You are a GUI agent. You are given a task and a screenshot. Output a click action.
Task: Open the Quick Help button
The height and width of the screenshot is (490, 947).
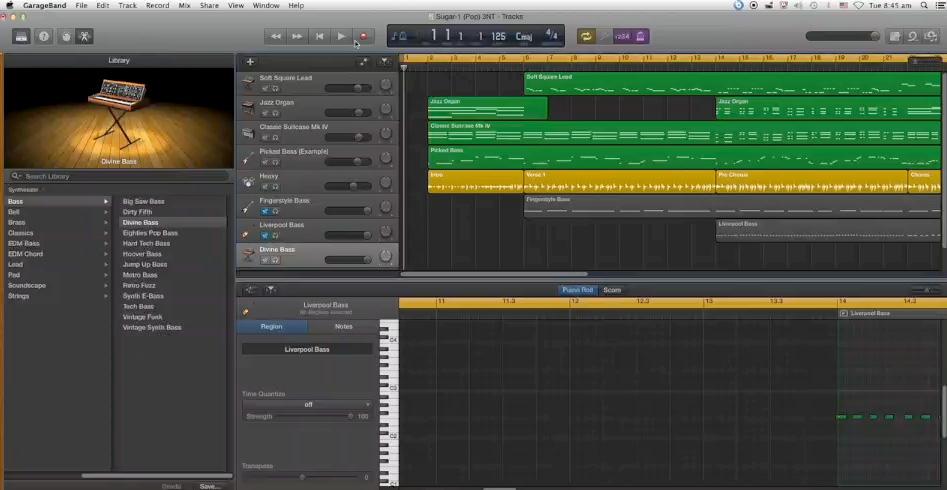pyautogui.click(x=43, y=36)
